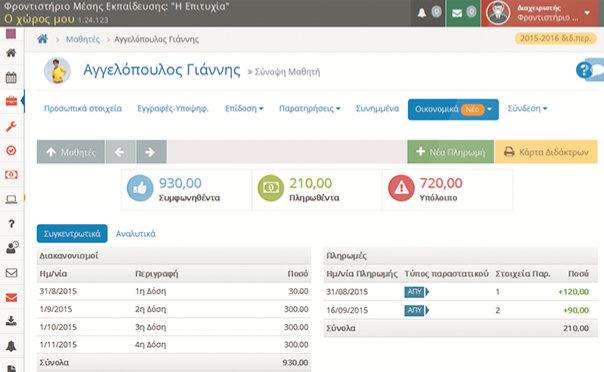
Task: Go to Μαθητές breadcrumb link
Action: pyautogui.click(x=83, y=39)
